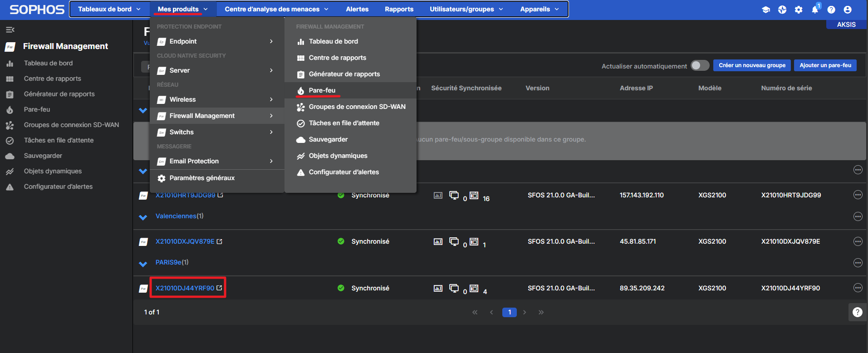This screenshot has width=868, height=353.
Task: Open the PARIS9e(1) group link
Action: click(x=172, y=262)
